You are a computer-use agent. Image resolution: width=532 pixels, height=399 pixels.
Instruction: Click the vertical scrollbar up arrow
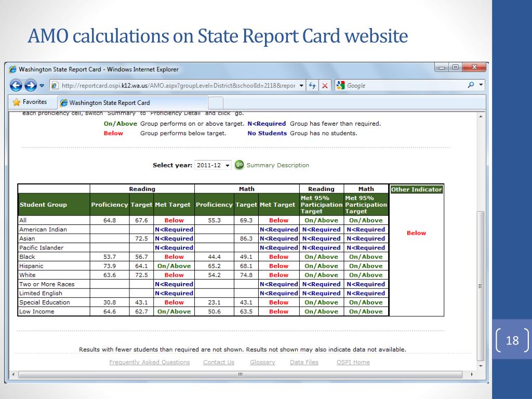[x=481, y=116]
